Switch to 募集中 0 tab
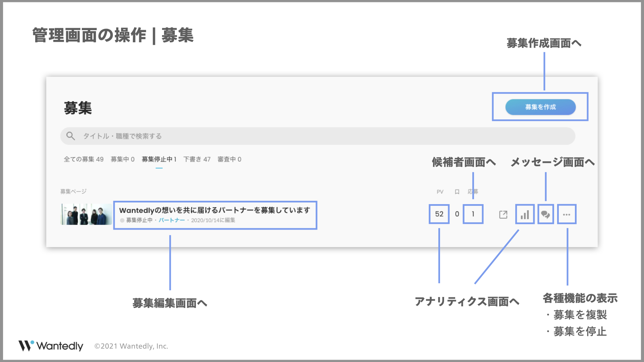Image resolution: width=644 pixels, height=362 pixels. (x=122, y=159)
